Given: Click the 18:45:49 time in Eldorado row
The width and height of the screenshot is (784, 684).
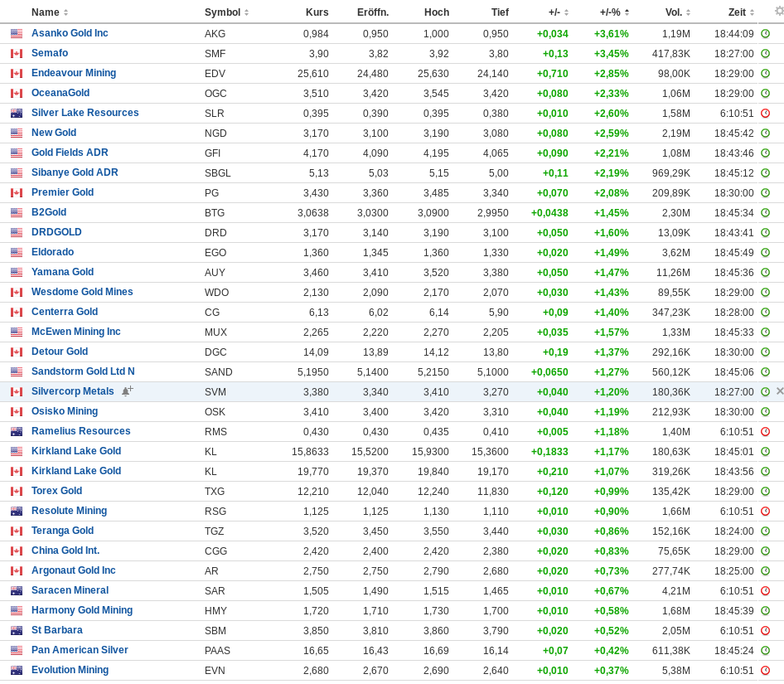Looking at the screenshot, I should point(734,253).
